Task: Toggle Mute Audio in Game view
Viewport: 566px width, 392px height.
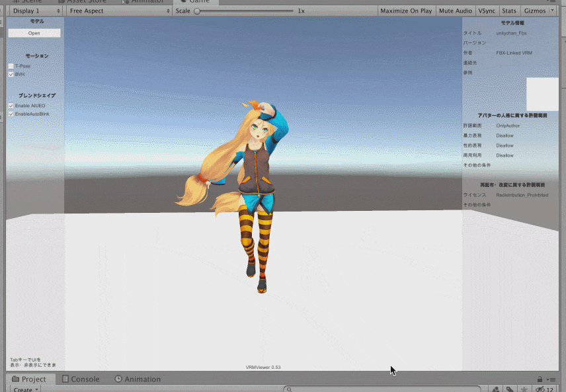Action: (x=455, y=11)
